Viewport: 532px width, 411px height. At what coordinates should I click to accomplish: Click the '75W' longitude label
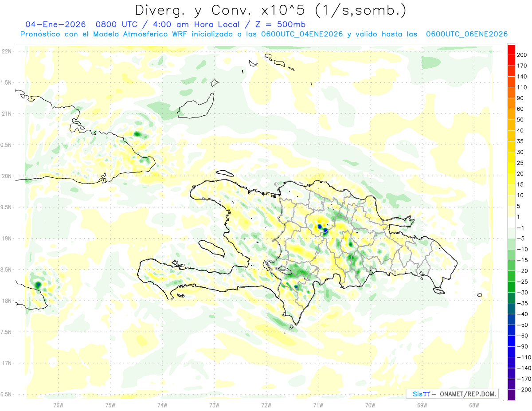110,404
